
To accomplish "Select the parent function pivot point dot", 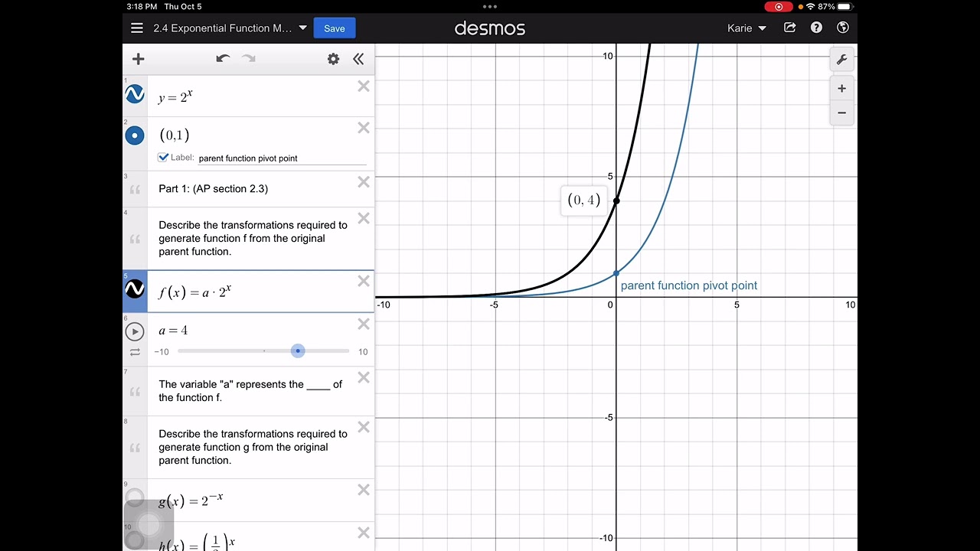I will point(616,273).
